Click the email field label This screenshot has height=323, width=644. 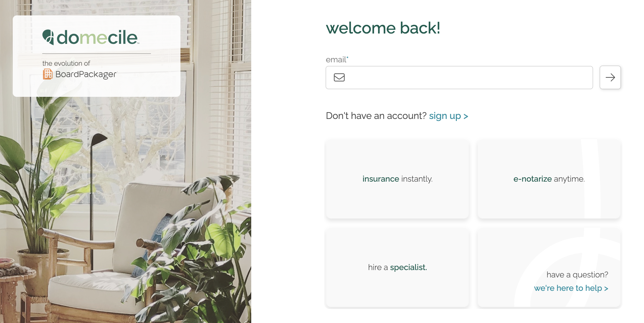337,60
